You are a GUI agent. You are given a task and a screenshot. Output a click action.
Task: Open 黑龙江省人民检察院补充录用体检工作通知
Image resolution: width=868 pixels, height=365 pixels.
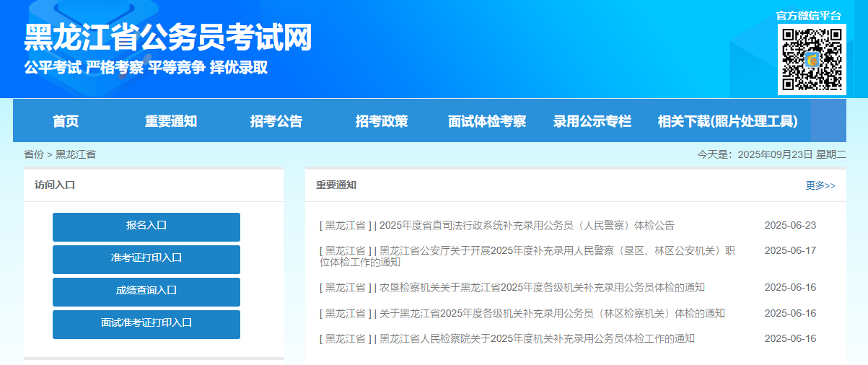coord(537,338)
